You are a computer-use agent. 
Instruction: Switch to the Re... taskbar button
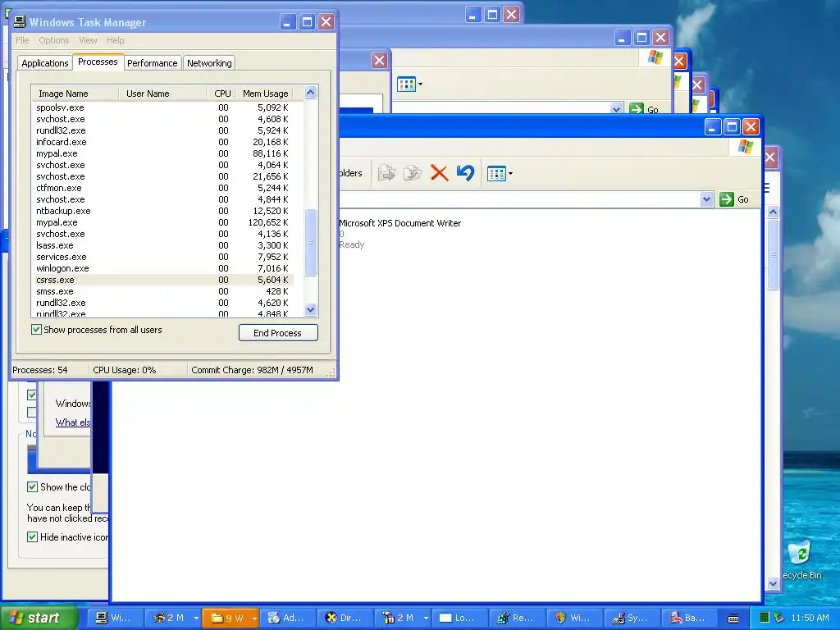tap(517, 618)
